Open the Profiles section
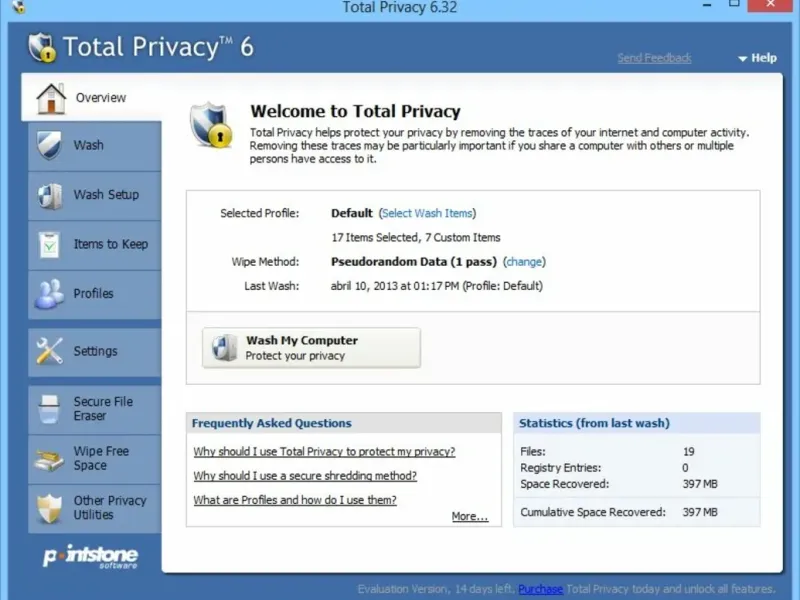 pos(95,294)
